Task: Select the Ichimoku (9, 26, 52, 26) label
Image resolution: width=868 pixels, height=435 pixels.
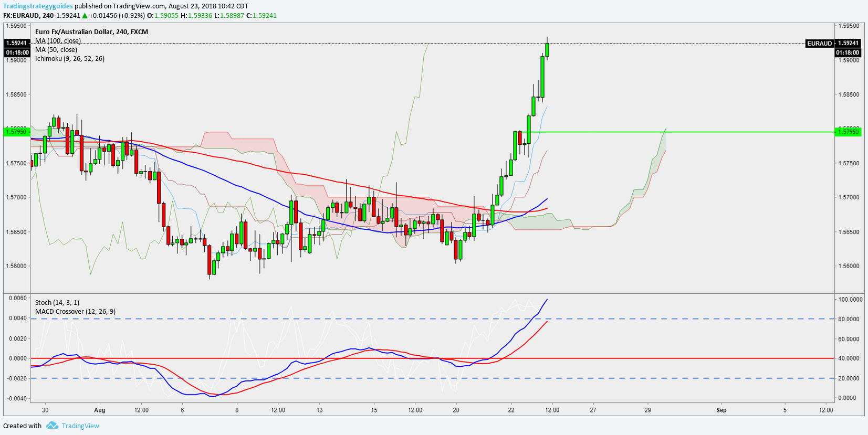Action: coord(70,59)
